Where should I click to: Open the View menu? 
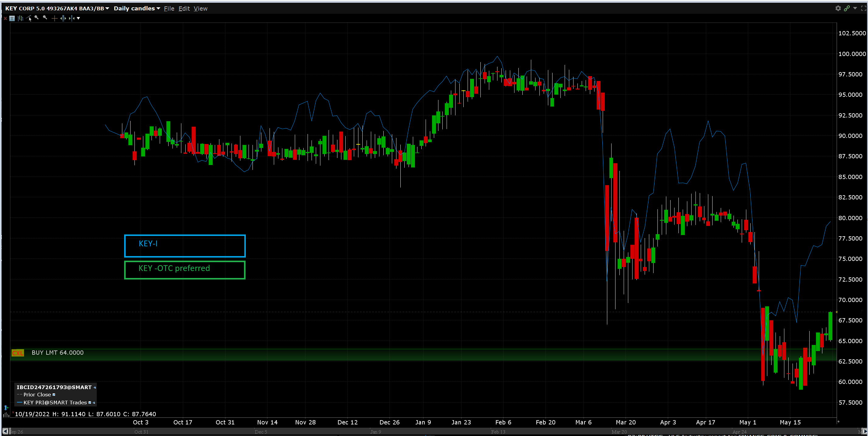point(200,9)
